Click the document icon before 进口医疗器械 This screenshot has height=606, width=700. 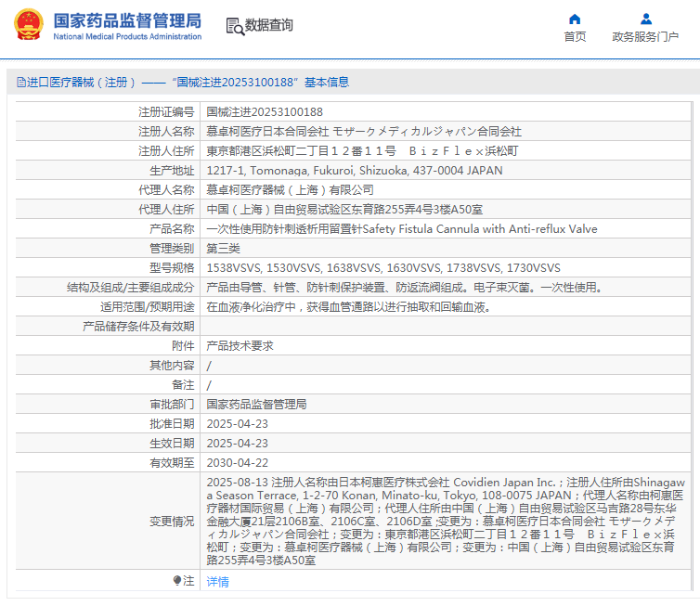click(x=20, y=82)
